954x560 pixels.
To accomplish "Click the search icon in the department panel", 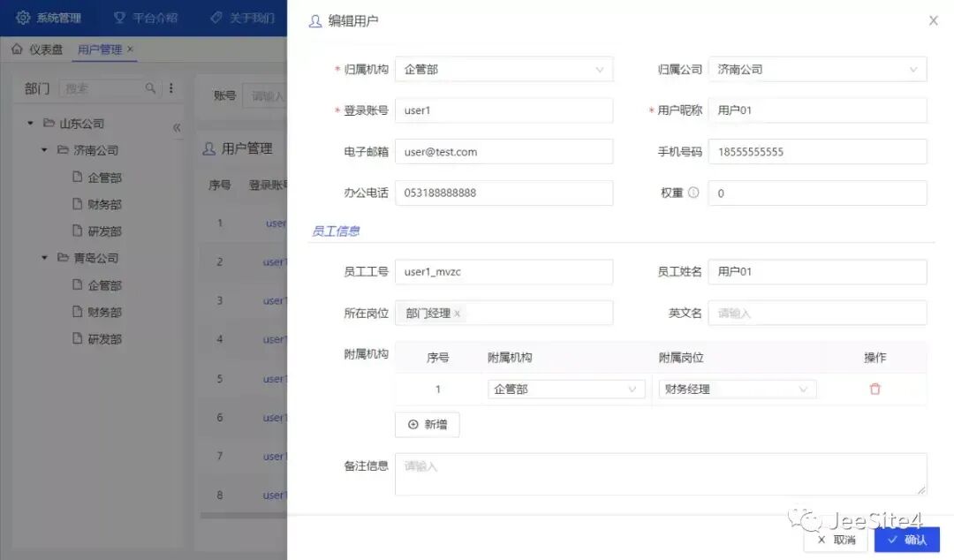I will [x=150, y=88].
